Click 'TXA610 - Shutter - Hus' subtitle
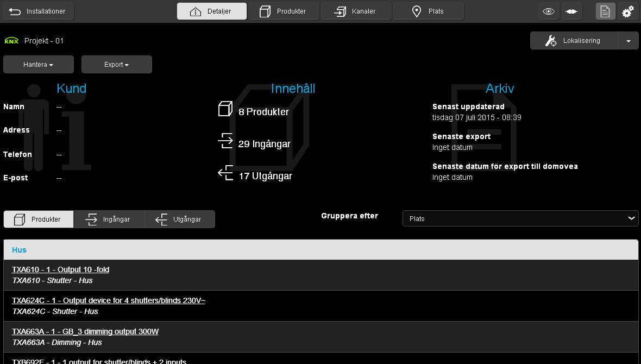This screenshot has height=364, width=641. click(x=52, y=280)
